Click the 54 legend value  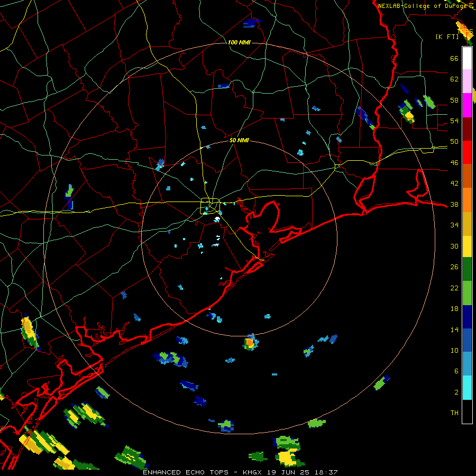(x=454, y=121)
